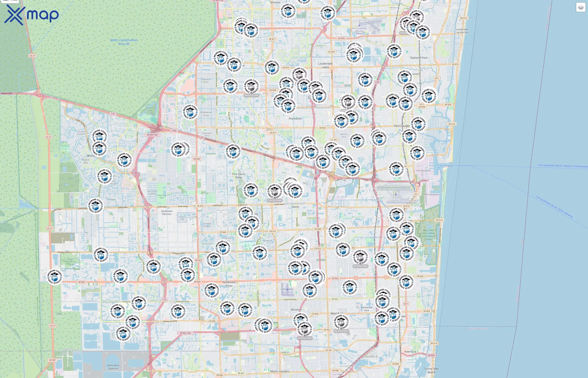
Task: Select school marker left of SR 816 near Lauderdale Lakes
Action: point(272,67)
